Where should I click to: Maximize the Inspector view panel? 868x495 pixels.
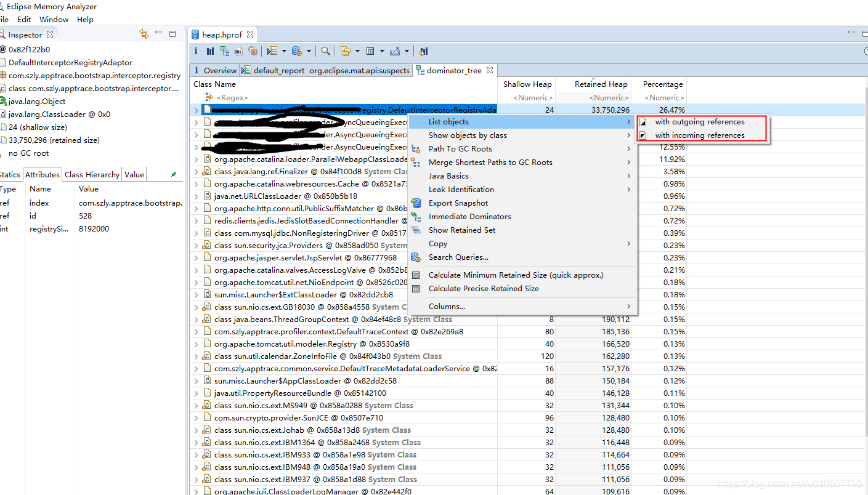(172, 34)
